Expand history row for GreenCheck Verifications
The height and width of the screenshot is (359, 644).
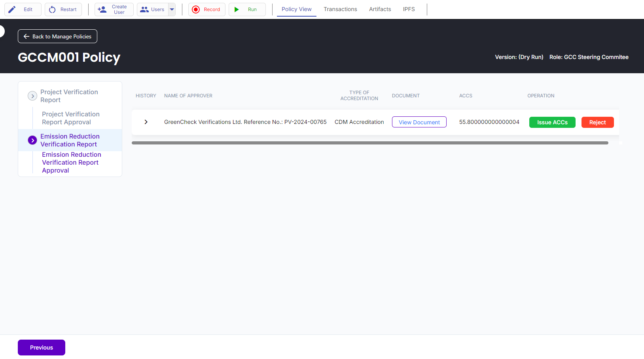[146, 122]
